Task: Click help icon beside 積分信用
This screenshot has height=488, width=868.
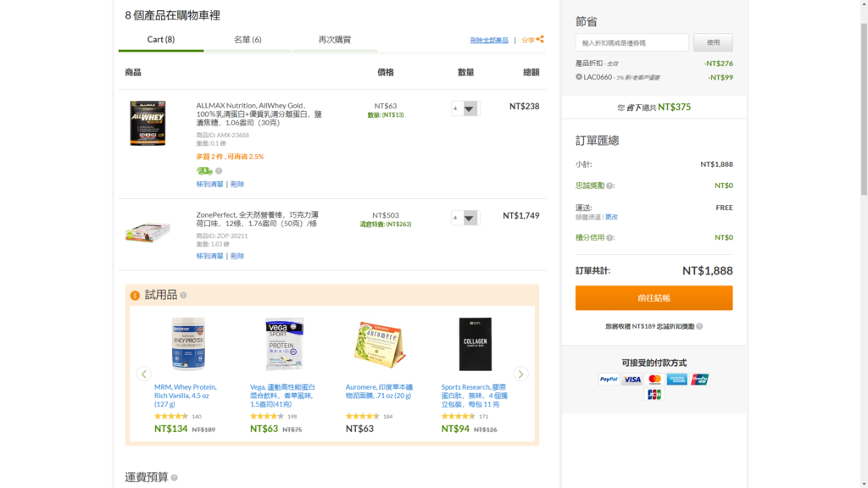Action: pyautogui.click(x=610, y=238)
